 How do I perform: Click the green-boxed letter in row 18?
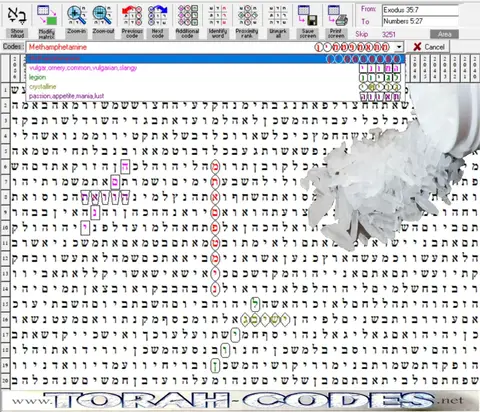(x=225, y=350)
